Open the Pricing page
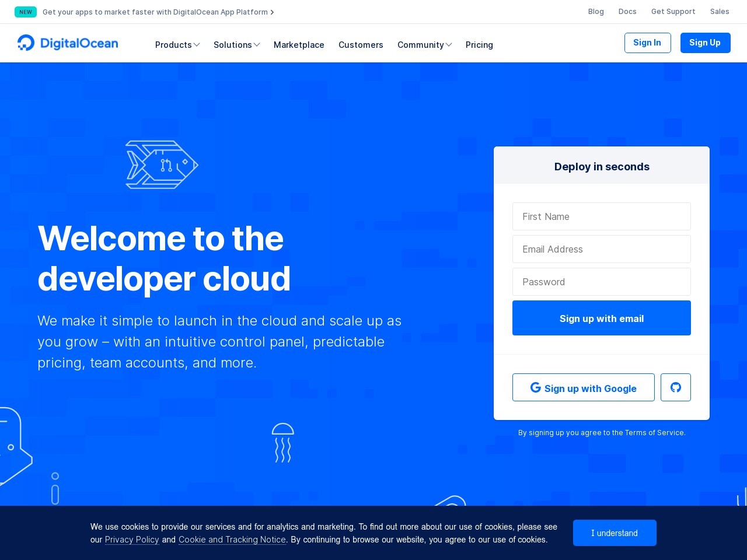 pos(479,45)
